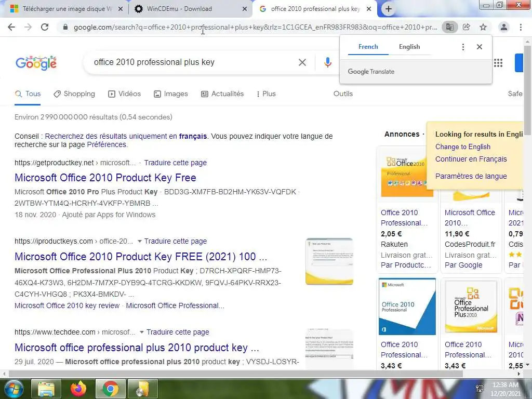Click the blue Office 2010 Professional ad image
The height and width of the screenshot is (399, 532).
407,307
